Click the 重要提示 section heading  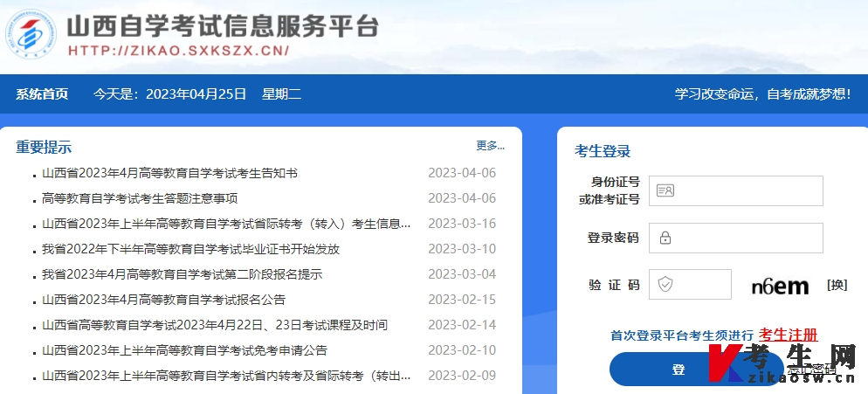44,148
